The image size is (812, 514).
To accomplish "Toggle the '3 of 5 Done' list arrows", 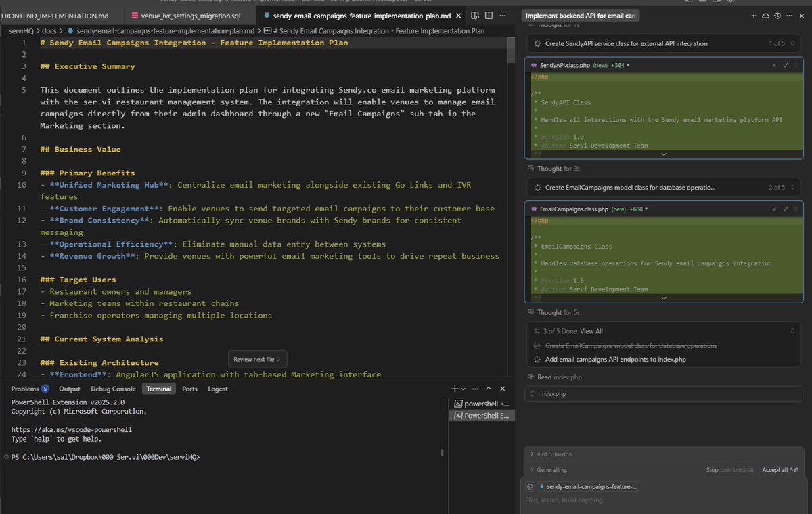I will pyautogui.click(x=792, y=331).
